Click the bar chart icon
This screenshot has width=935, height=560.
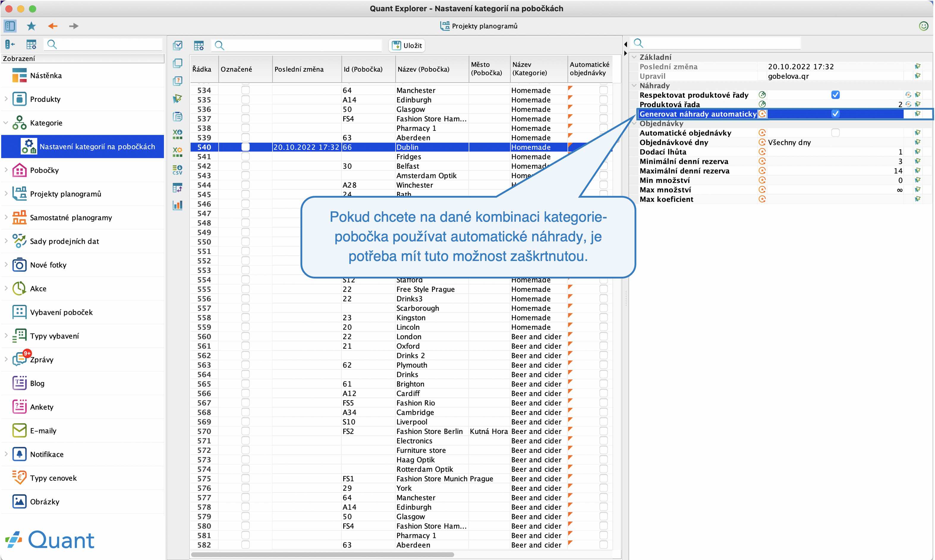[x=177, y=205]
